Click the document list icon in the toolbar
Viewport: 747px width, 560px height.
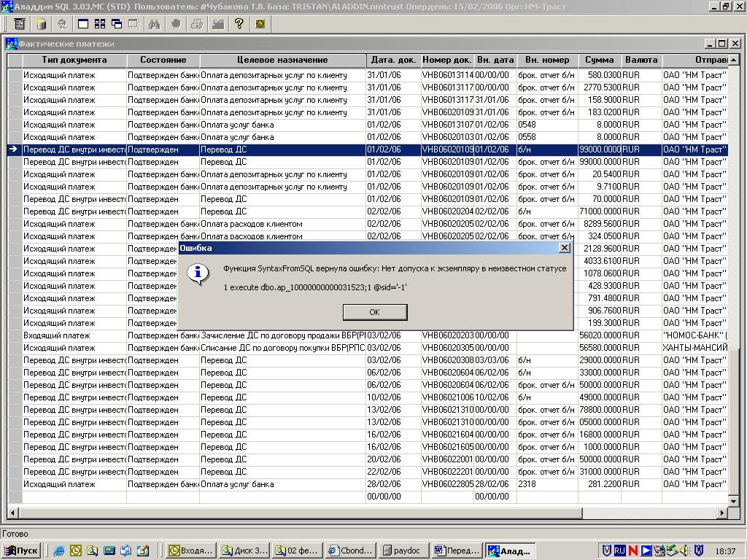(x=20, y=24)
